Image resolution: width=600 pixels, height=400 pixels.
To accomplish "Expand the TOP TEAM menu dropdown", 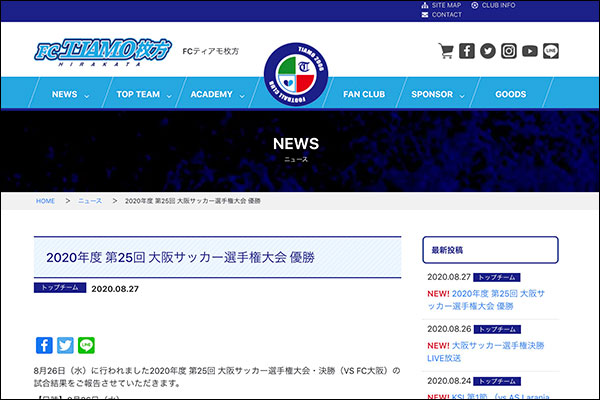I will [144, 94].
